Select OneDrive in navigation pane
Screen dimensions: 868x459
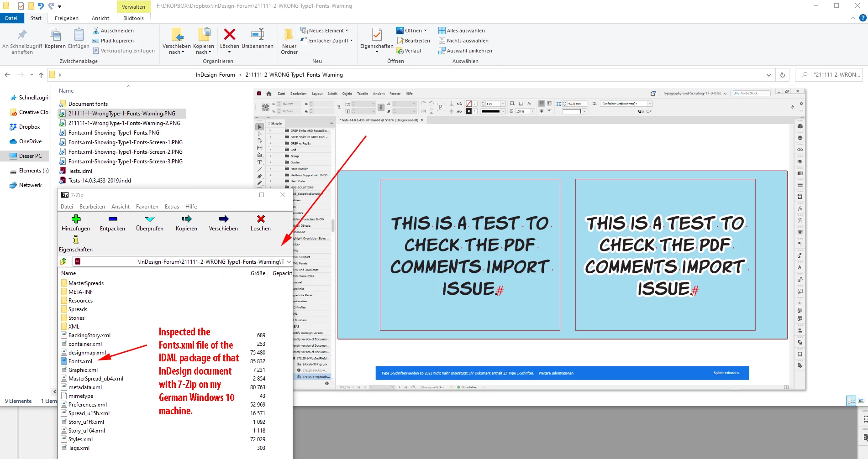point(30,141)
